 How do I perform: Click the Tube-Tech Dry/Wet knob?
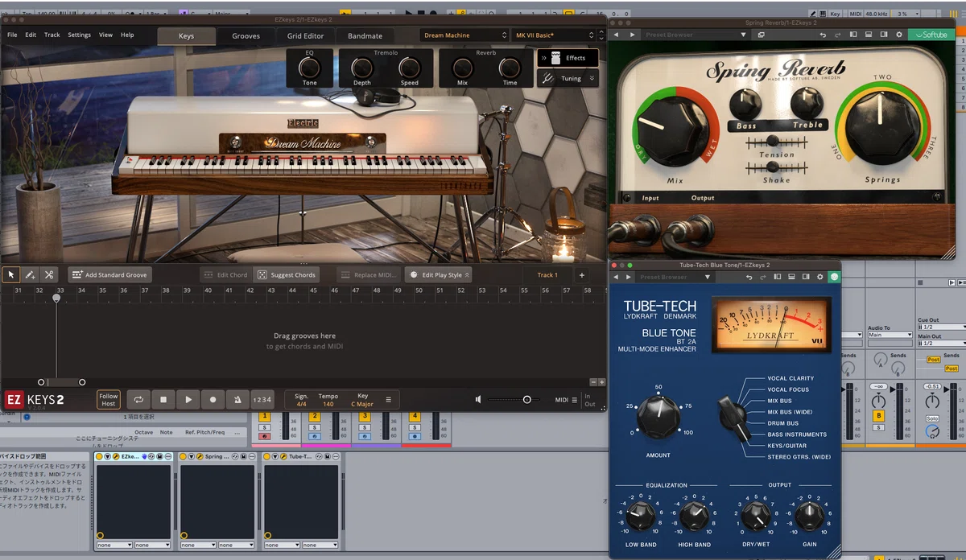click(755, 517)
